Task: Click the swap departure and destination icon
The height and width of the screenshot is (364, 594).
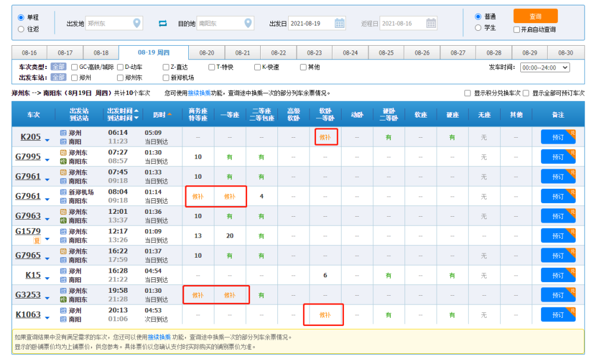Action: (163, 23)
